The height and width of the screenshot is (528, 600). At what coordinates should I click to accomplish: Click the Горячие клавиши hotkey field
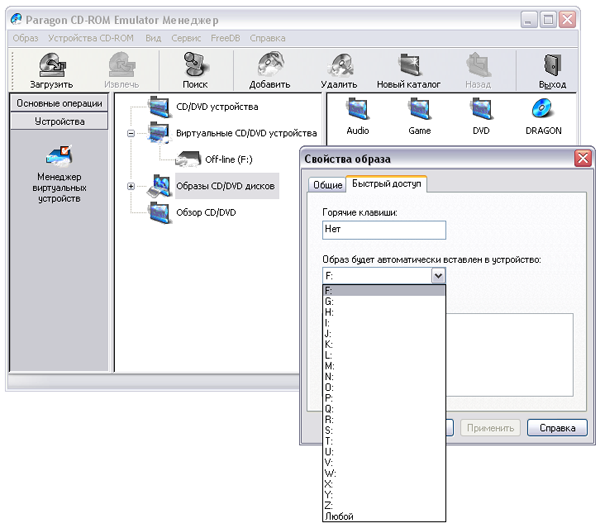pos(384,230)
